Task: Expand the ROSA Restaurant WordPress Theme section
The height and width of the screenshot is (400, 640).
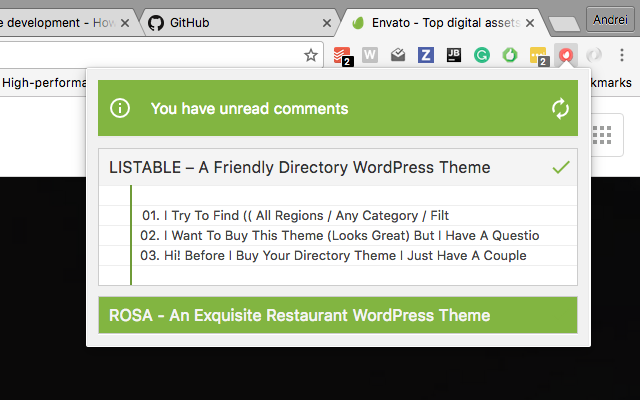Action: tap(338, 315)
